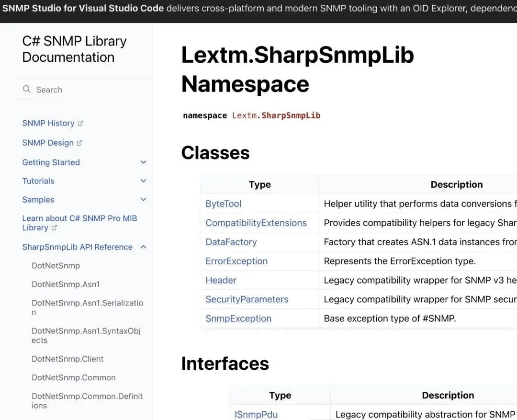This screenshot has width=517, height=420.
Task: Click the Interfaces section heading
Action: click(x=225, y=363)
